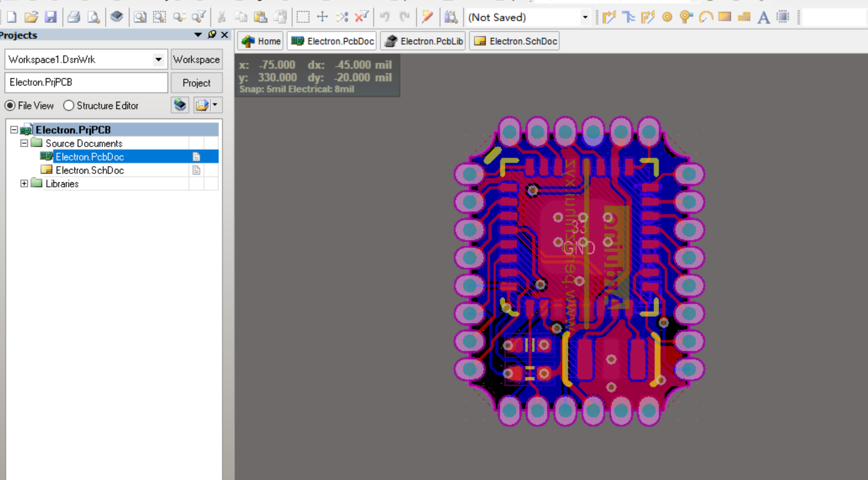Click the coordinate heads-up display readout
This screenshot has width=868, height=480.
point(318,75)
